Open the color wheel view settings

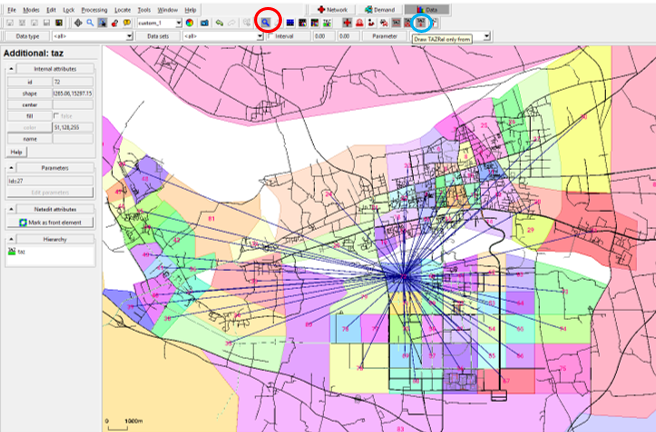(x=188, y=21)
